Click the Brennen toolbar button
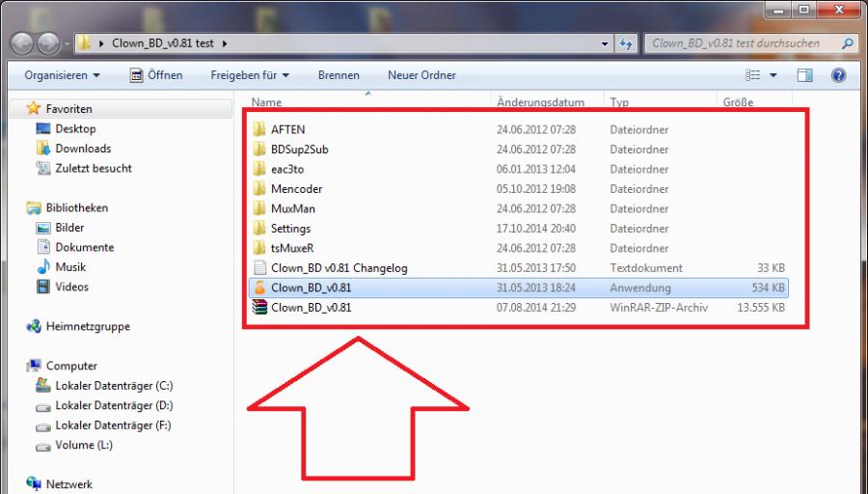The height and width of the screenshot is (494, 868). pos(339,75)
